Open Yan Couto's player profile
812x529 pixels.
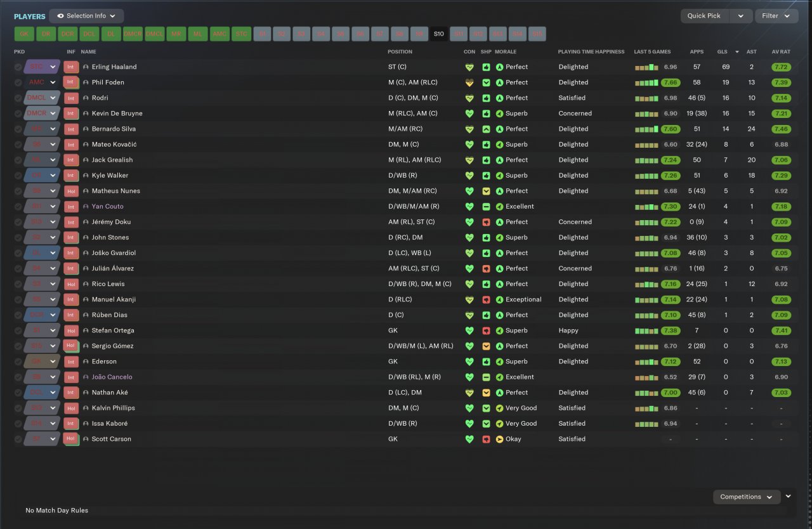[108, 206]
